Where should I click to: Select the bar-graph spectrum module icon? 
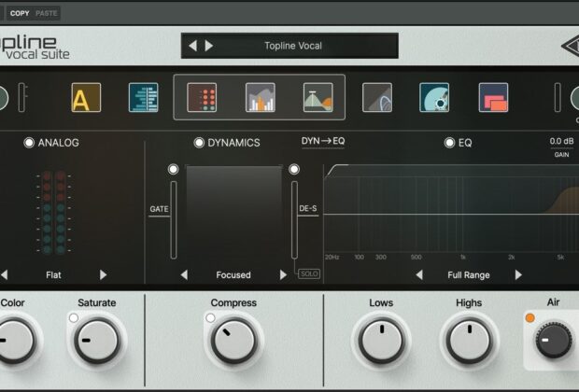[x=260, y=97]
